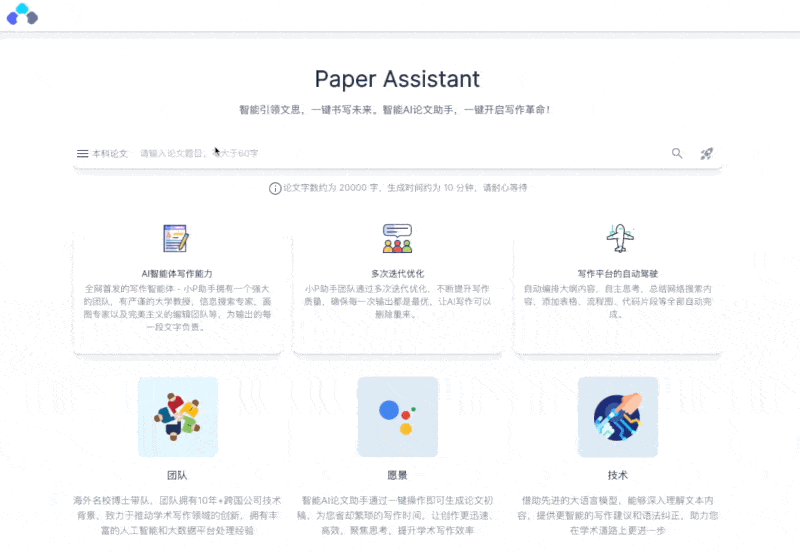This screenshot has height=552, width=800.
Task: Select the 写作平台的自动驾驶 card title
Action: click(x=618, y=273)
